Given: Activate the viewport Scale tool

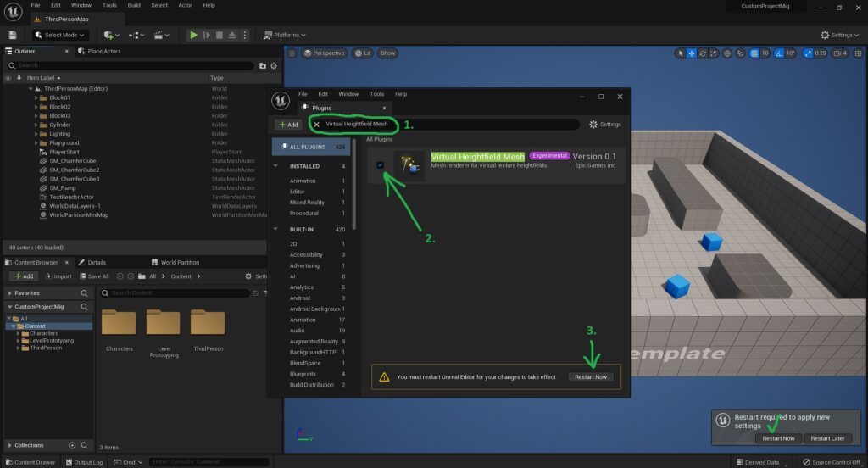Looking at the screenshot, I should click(714, 53).
